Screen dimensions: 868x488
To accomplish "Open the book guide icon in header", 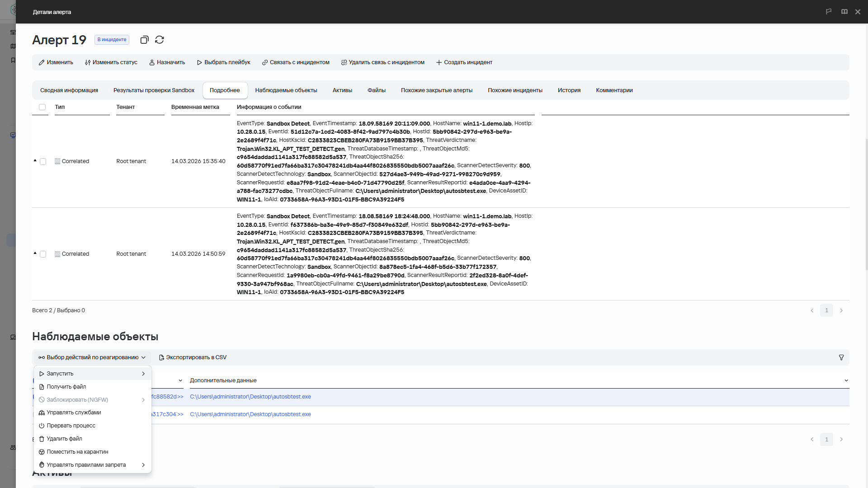I will (844, 12).
